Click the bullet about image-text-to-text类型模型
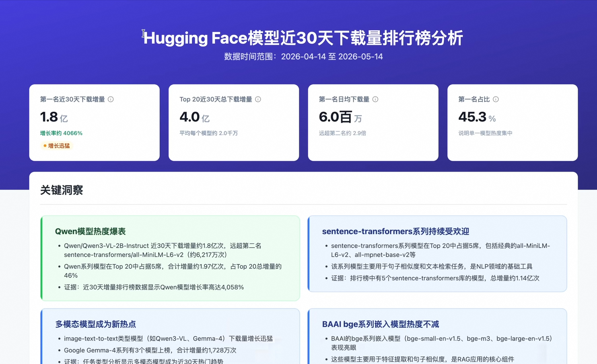 [x=168, y=339]
